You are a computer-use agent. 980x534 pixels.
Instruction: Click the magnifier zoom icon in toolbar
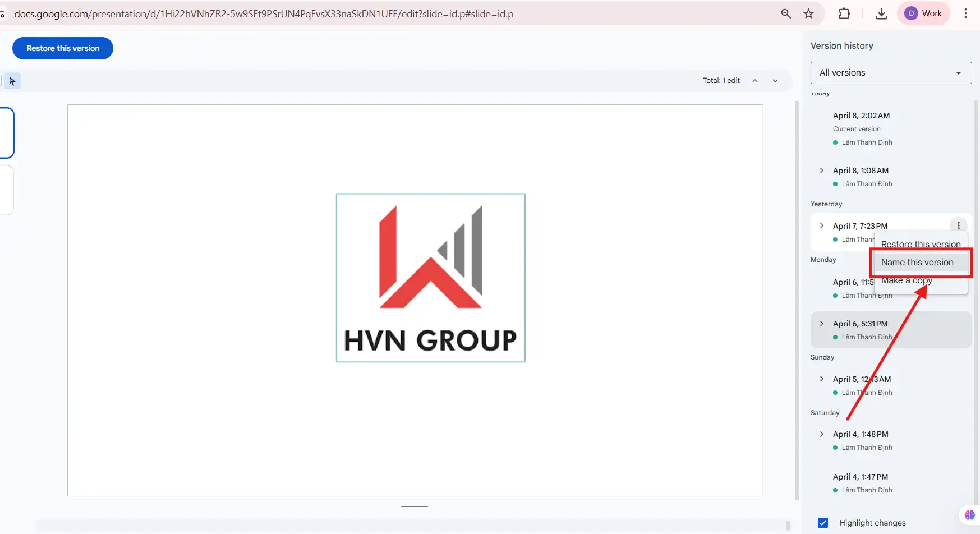(x=786, y=13)
